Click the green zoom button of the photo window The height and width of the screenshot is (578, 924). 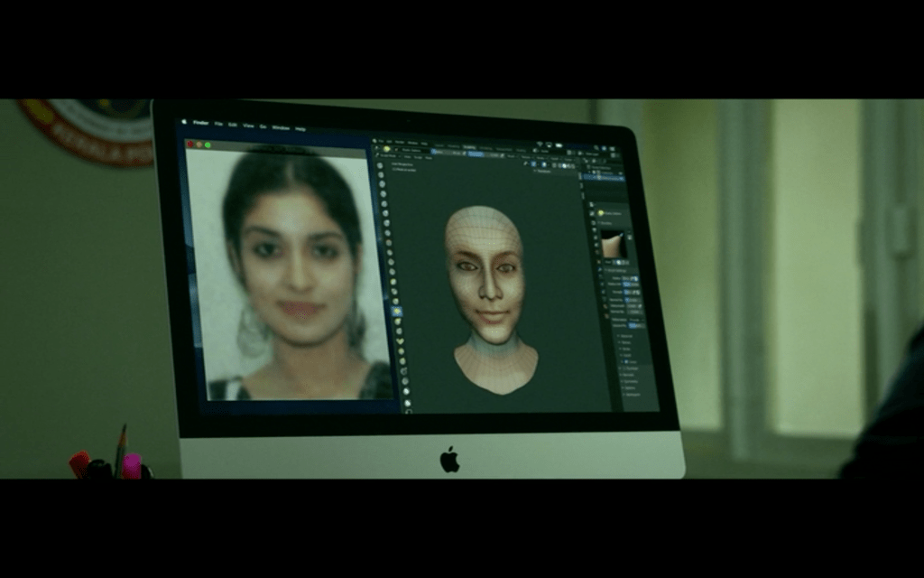coord(207,144)
